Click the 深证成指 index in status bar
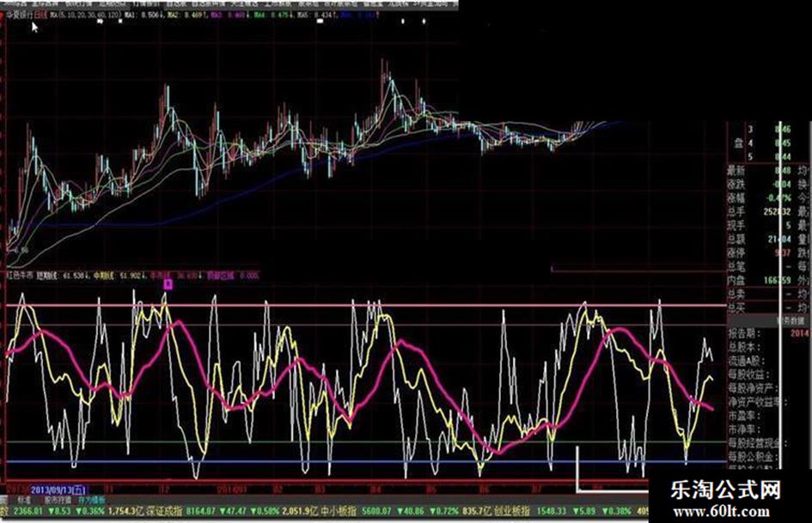This screenshot has height=523, width=812. click(165, 511)
